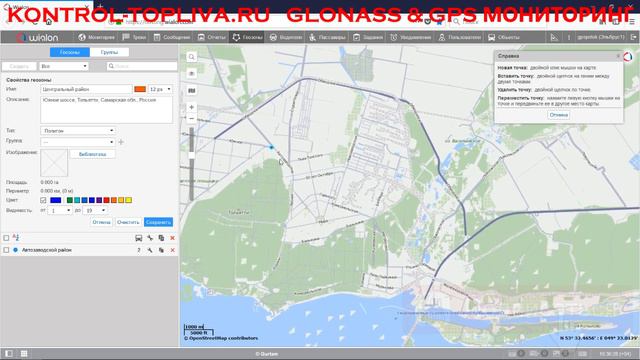Image resolution: width=640 pixels, height=360 pixels.
Task: Open the Треки tab
Action: pos(134,37)
